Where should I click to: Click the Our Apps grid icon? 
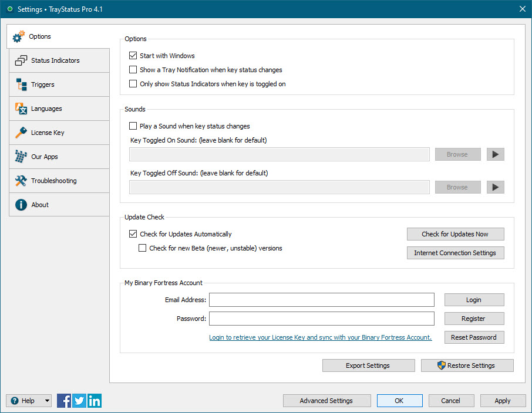point(21,157)
